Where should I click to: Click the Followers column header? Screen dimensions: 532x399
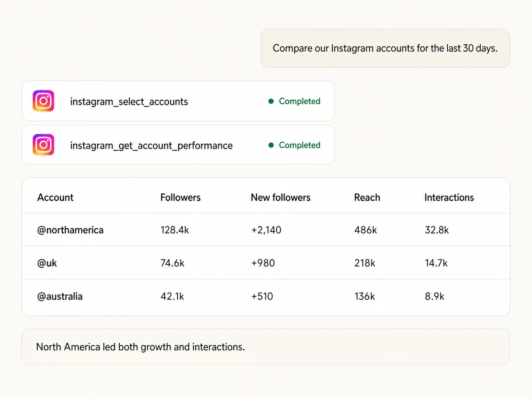click(180, 197)
